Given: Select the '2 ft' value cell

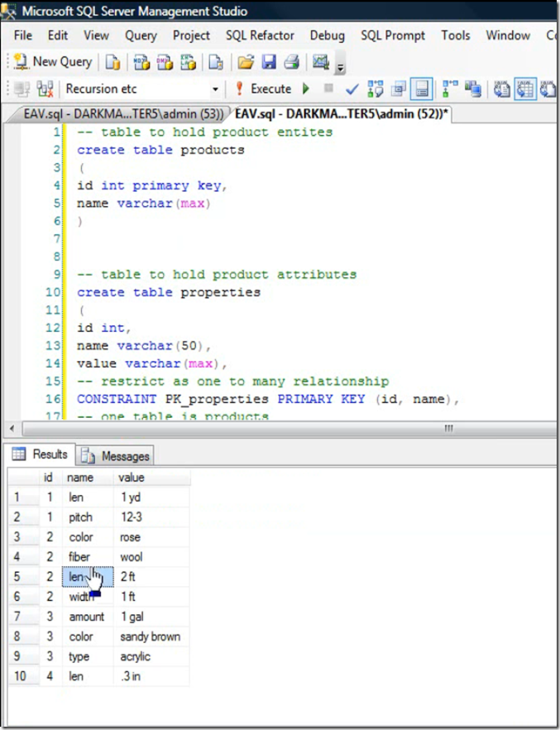Looking at the screenshot, I should 151,577.
